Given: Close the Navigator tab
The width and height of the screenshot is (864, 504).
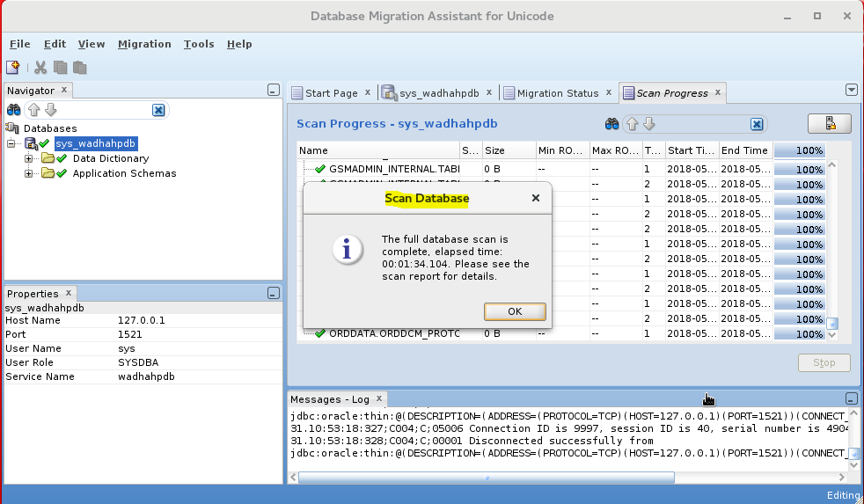Looking at the screenshot, I should point(64,89).
